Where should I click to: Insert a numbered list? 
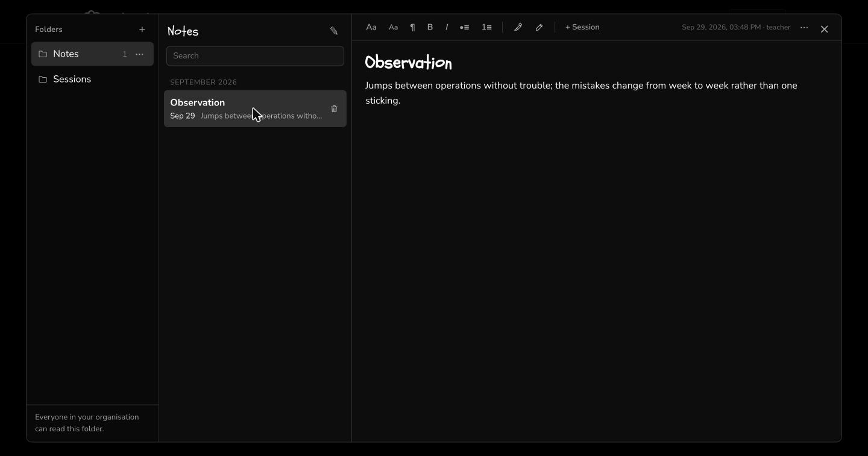tap(486, 27)
